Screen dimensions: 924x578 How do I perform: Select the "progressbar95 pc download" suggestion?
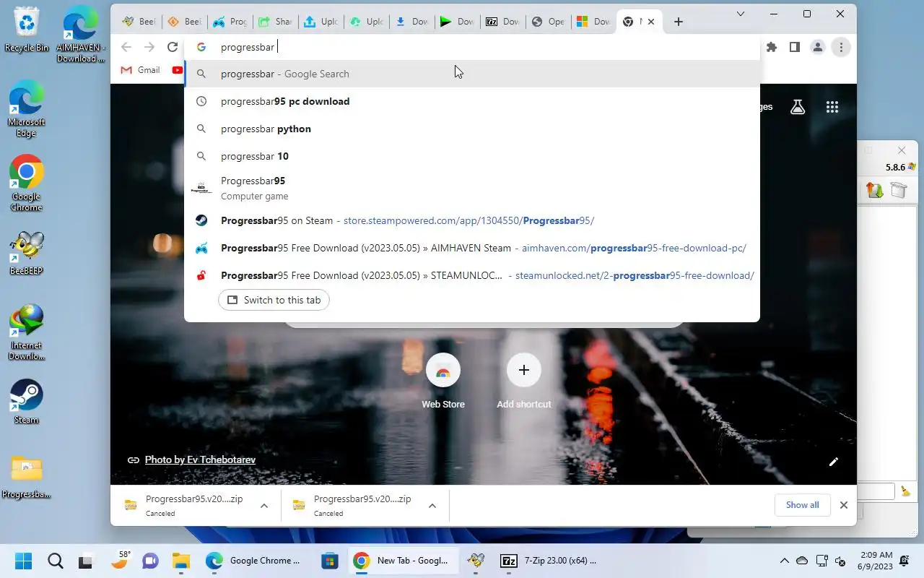click(x=472, y=101)
